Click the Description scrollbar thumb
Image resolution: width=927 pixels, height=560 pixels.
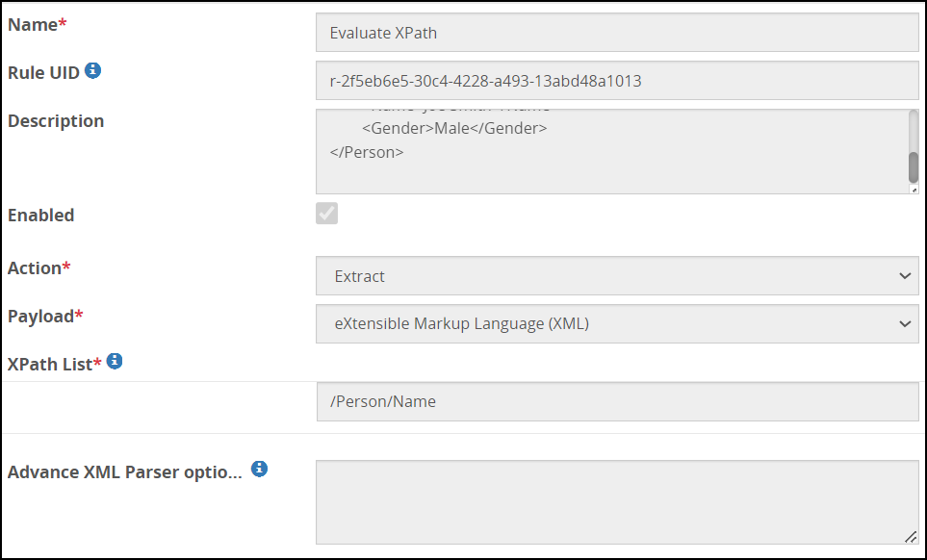(x=914, y=166)
